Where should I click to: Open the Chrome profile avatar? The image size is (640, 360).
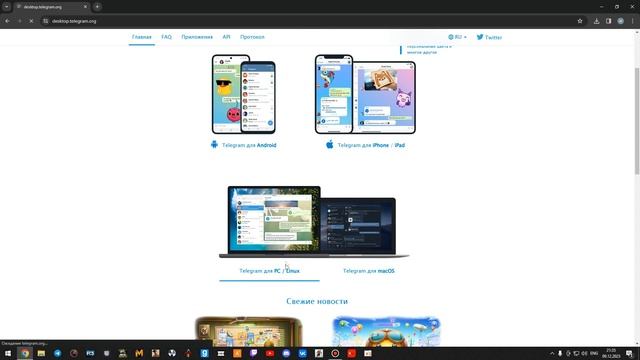point(620,21)
